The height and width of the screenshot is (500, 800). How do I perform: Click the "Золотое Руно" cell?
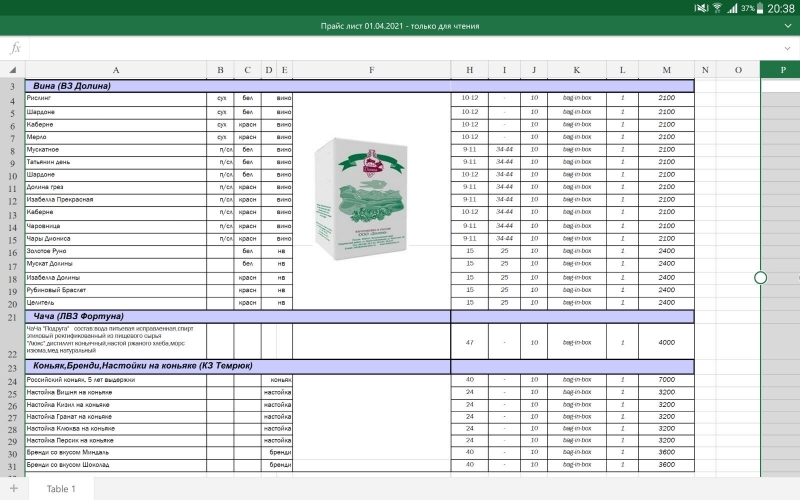(116, 252)
